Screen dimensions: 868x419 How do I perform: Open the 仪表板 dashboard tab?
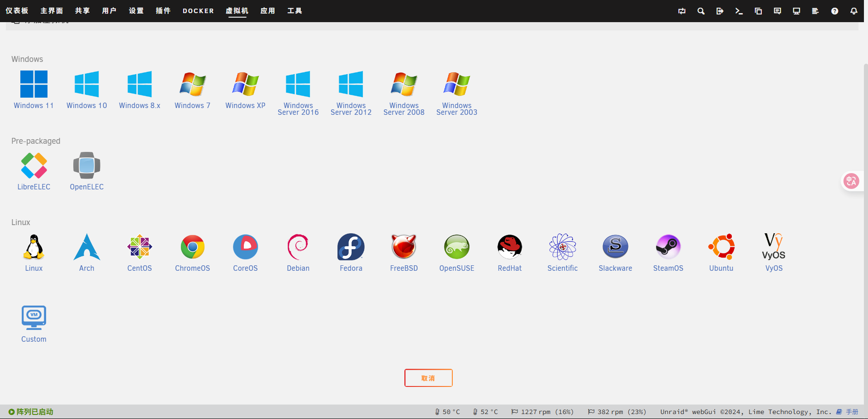tap(17, 10)
